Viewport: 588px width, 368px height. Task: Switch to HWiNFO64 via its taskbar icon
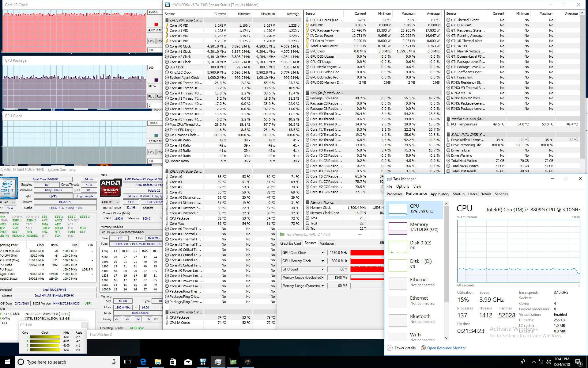pyautogui.click(x=203, y=362)
